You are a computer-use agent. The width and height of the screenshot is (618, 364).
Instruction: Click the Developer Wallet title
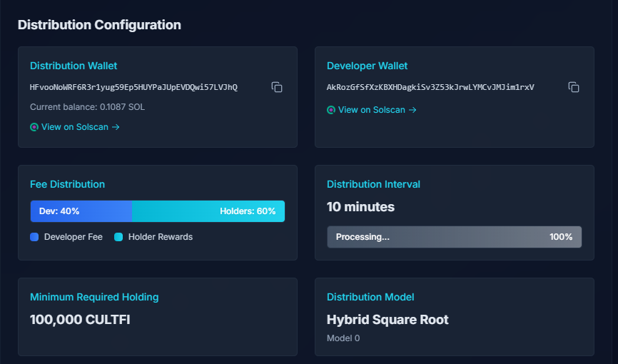[367, 66]
